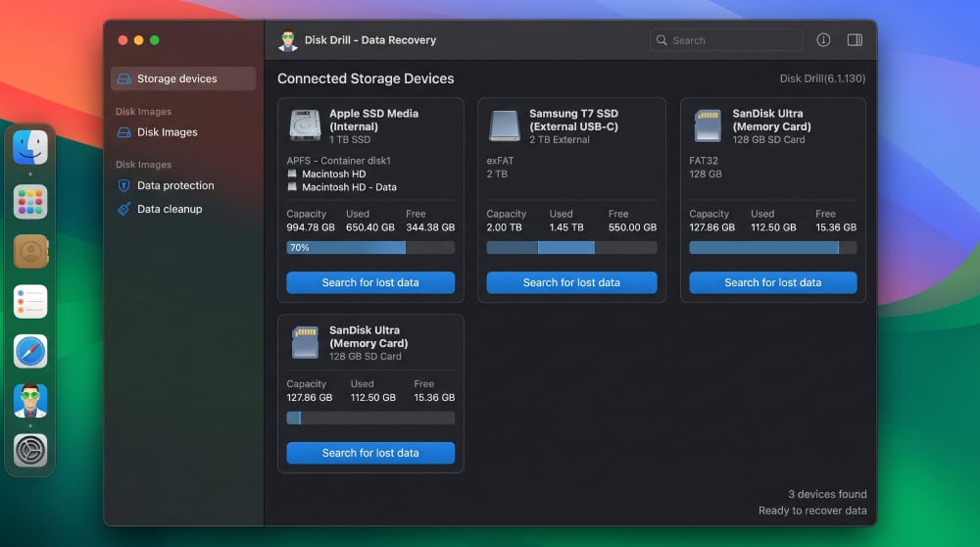Click the Macintosh HD - Data volume icon
This screenshot has width=980, height=547.
click(292, 187)
